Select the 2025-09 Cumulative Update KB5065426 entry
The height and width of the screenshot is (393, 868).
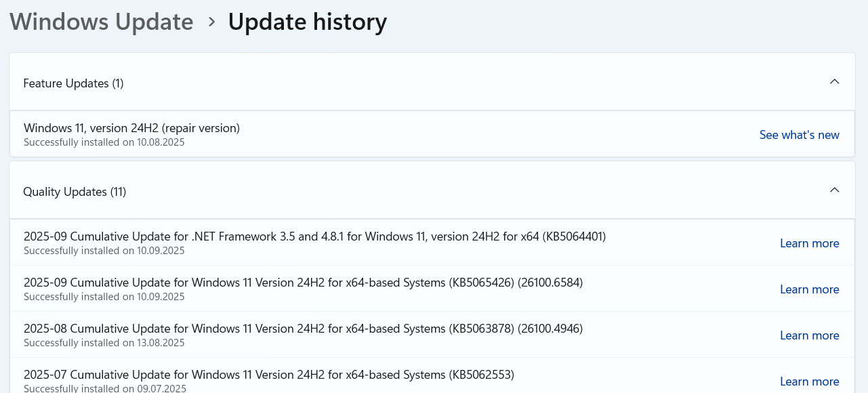pos(432,289)
